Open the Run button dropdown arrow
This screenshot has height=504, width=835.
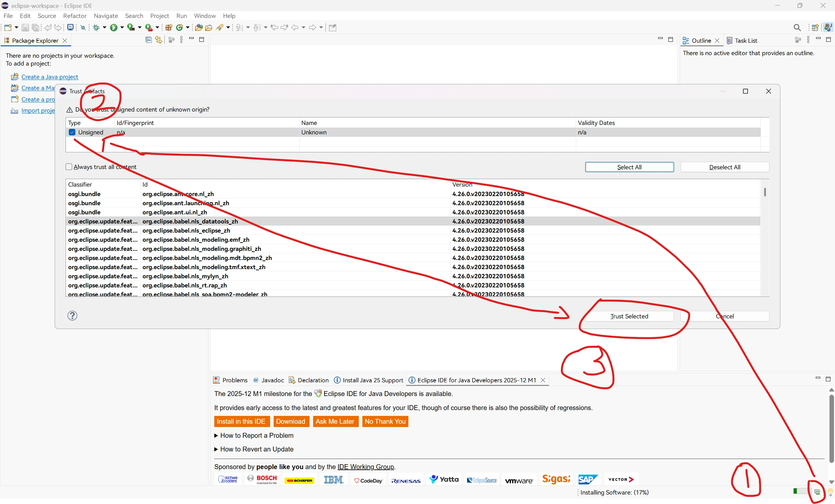coord(122,27)
